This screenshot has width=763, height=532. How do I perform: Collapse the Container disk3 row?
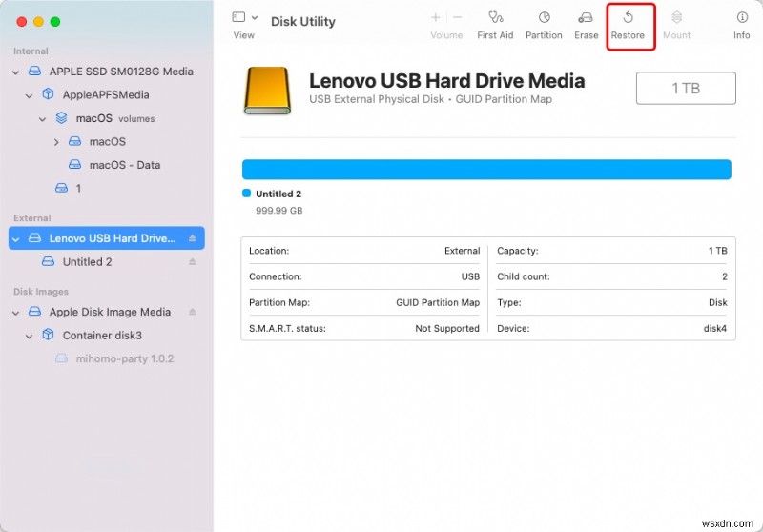pos(30,336)
